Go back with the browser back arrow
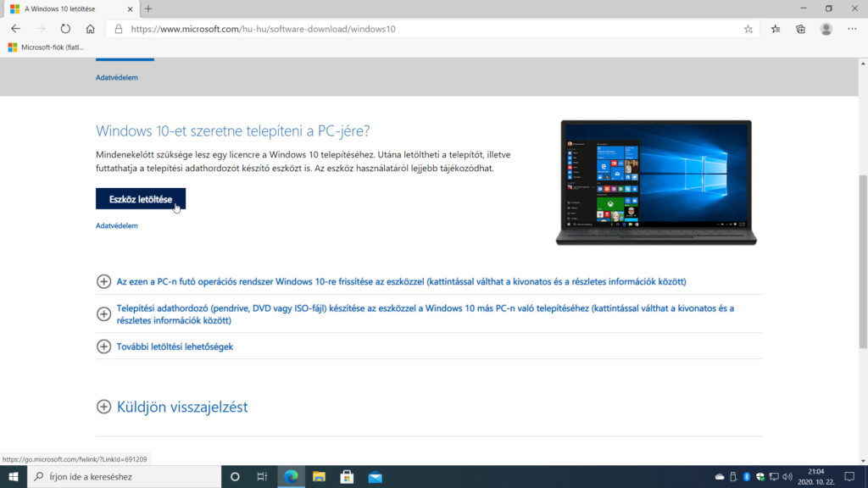 tap(15, 29)
